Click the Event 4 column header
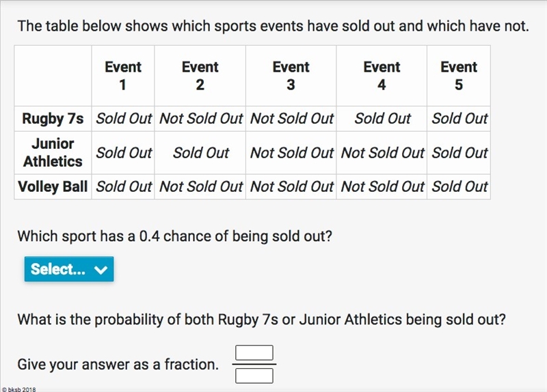This screenshot has width=547, height=392. [x=382, y=76]
